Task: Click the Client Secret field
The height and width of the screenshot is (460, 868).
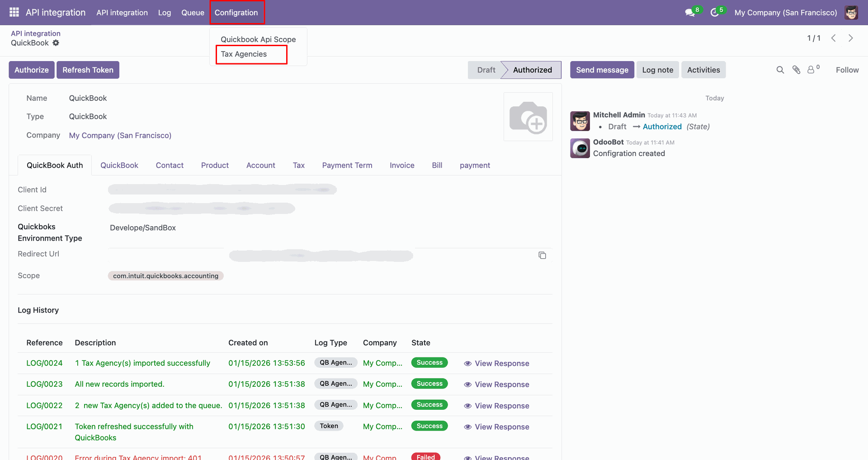Action: click(202, 209)
